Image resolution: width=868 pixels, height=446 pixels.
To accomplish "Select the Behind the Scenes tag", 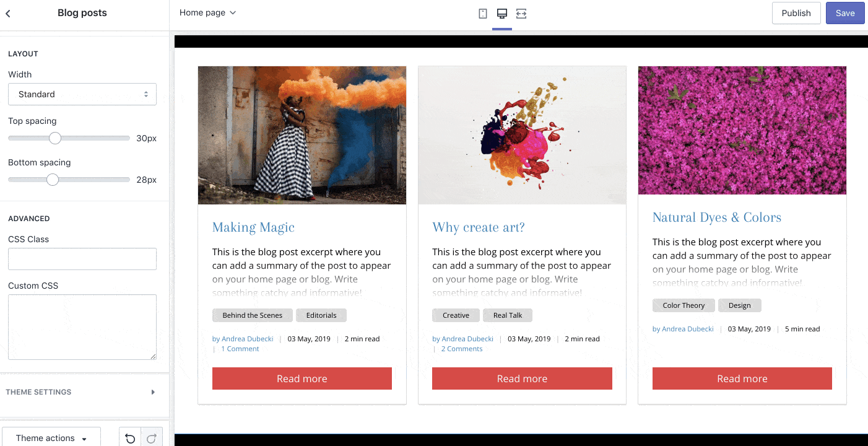I will [x=252, y=315].
